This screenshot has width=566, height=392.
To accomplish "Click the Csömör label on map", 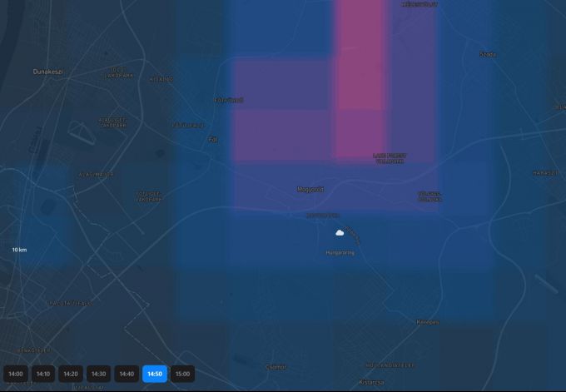I will [x=275, y=366].
